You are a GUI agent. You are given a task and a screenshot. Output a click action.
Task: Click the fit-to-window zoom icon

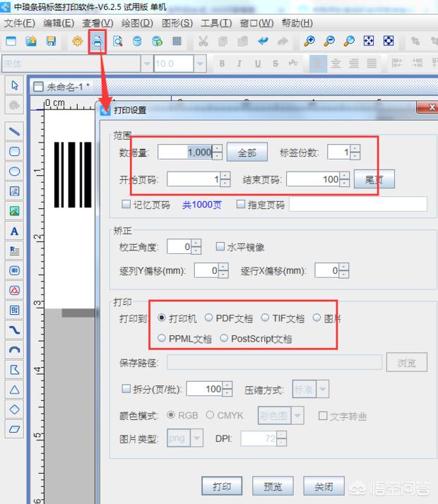click(369, 41)
